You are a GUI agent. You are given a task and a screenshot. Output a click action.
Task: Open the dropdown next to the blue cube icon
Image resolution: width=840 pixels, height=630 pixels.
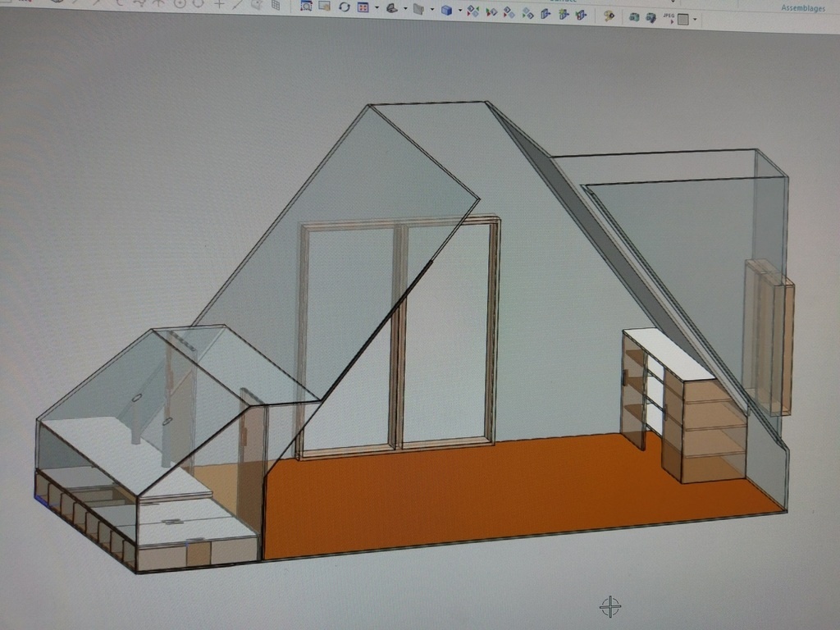pos(460,10)
